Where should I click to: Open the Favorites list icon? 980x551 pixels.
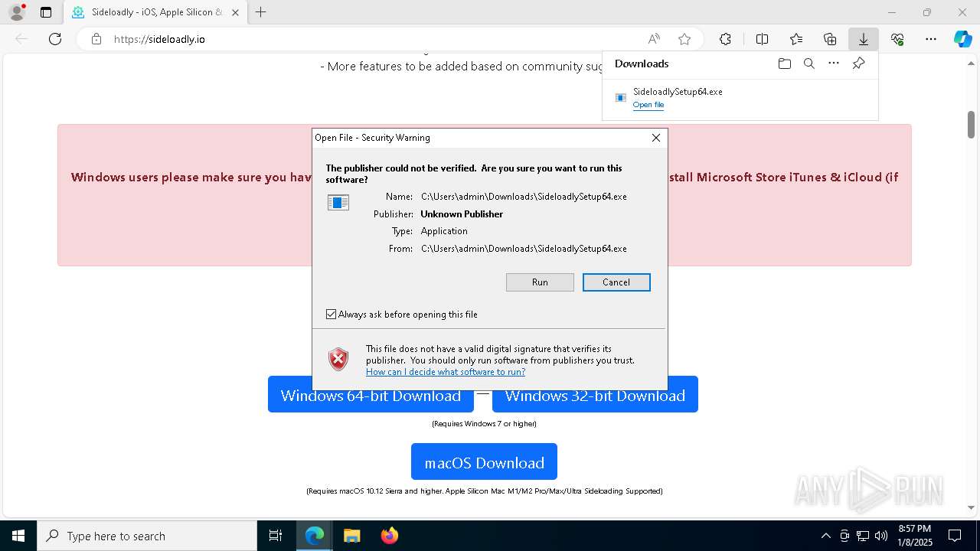[796, 39]
